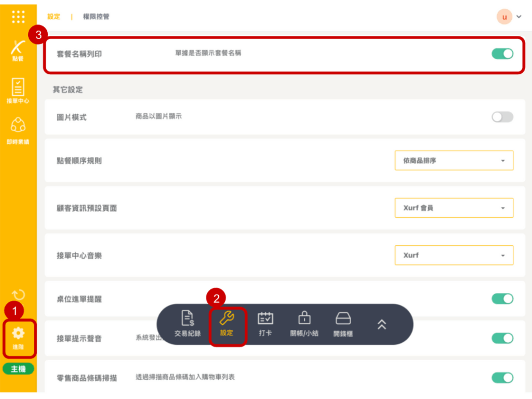
Task: Switch to 權限控管 tab
Action: coord(96,17)
